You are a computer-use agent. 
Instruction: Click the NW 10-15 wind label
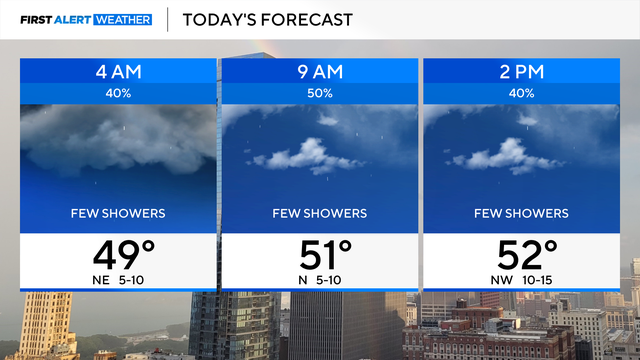tap(521, 280)
